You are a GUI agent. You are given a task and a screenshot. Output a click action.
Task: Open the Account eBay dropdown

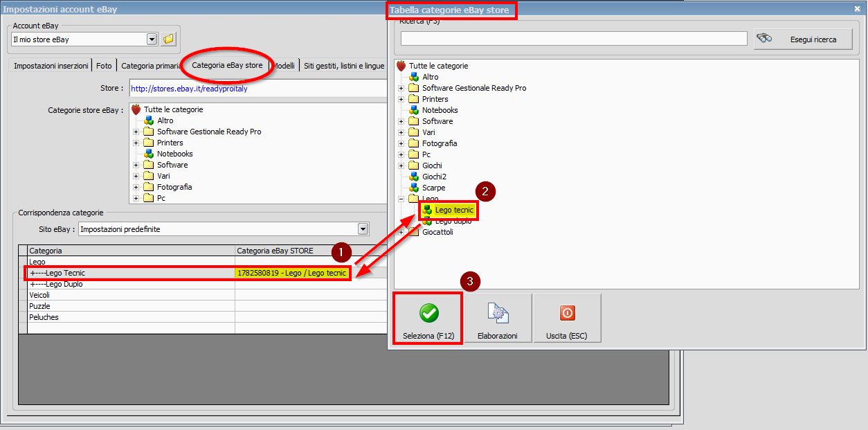coord(152,39)
